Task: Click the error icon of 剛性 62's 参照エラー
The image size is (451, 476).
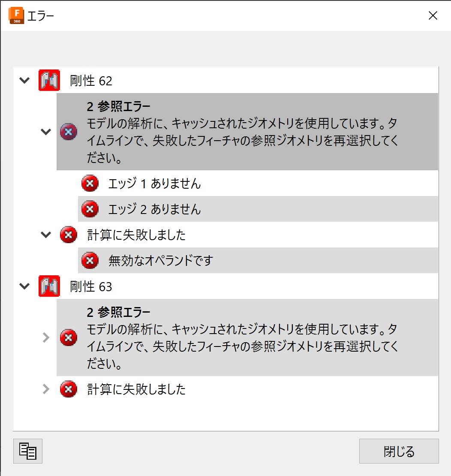Action: 69,132
